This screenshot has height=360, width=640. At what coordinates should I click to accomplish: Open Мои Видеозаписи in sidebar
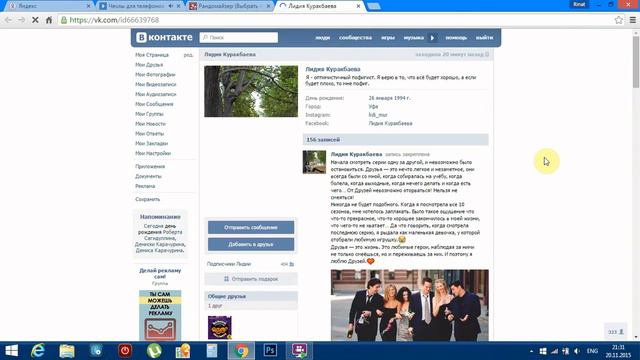point(156,84)
